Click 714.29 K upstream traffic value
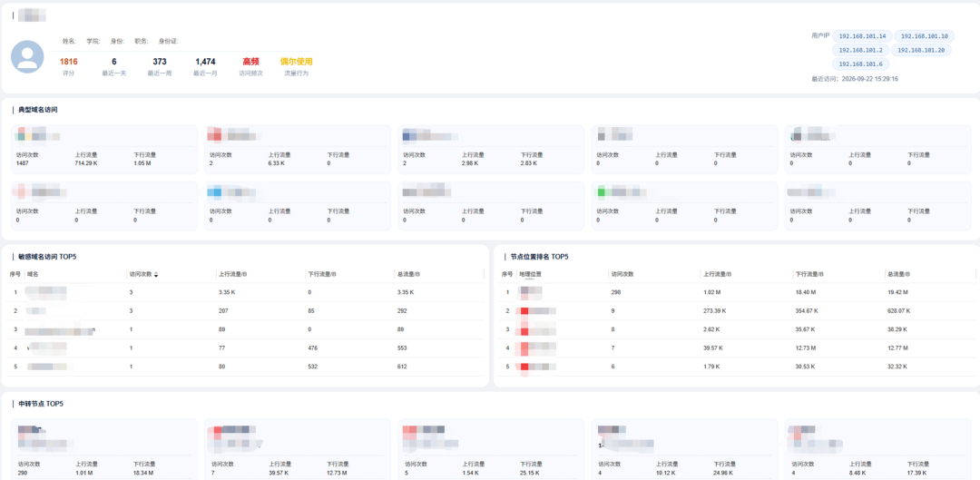This screenshot has height=480, width=980. click(85, 163)
